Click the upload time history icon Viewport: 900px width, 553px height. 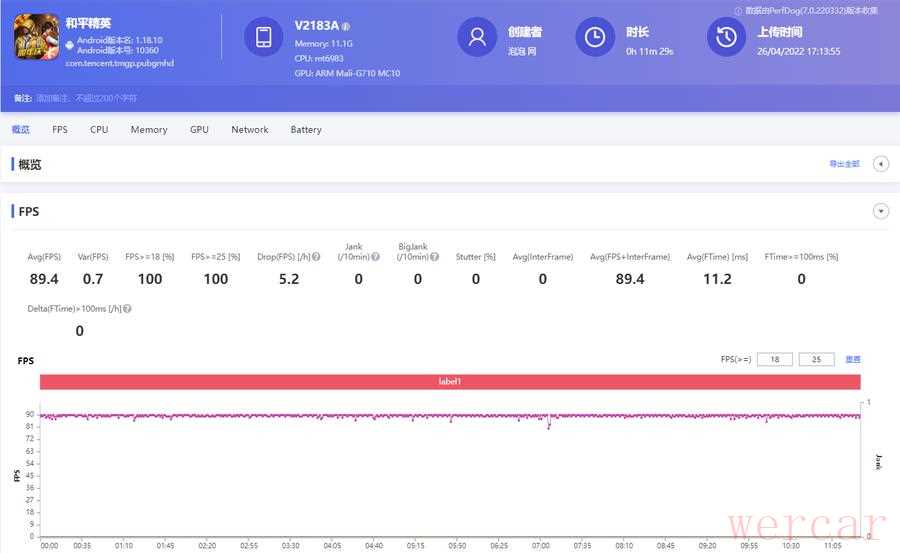[726, 37]
